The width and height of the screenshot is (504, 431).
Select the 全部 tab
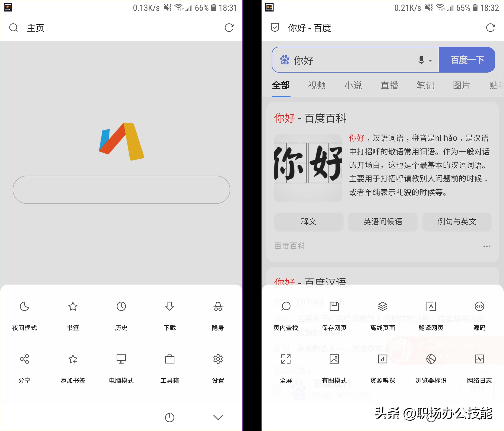pyautogui.click(x=281, y=85)
